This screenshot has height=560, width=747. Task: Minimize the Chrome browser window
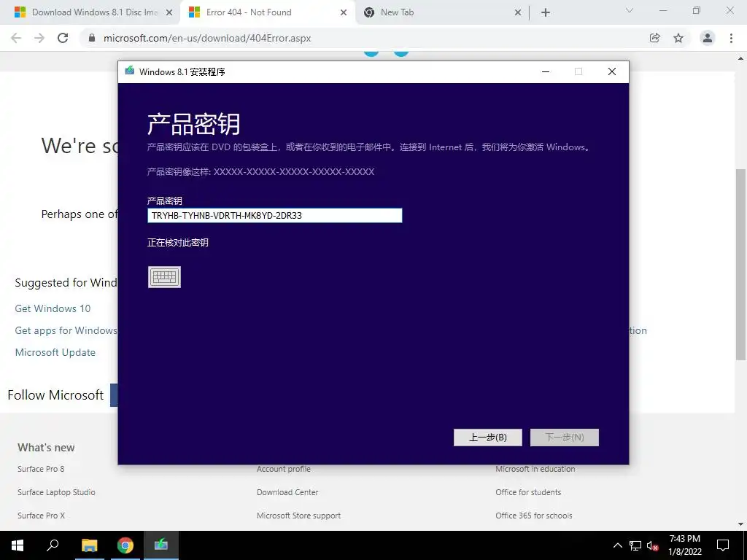[x=663, y=10]
